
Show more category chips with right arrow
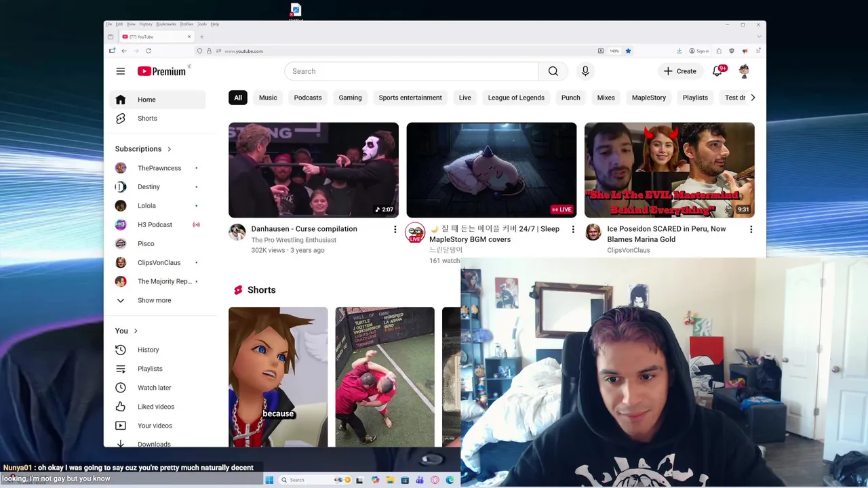(753, 98)
